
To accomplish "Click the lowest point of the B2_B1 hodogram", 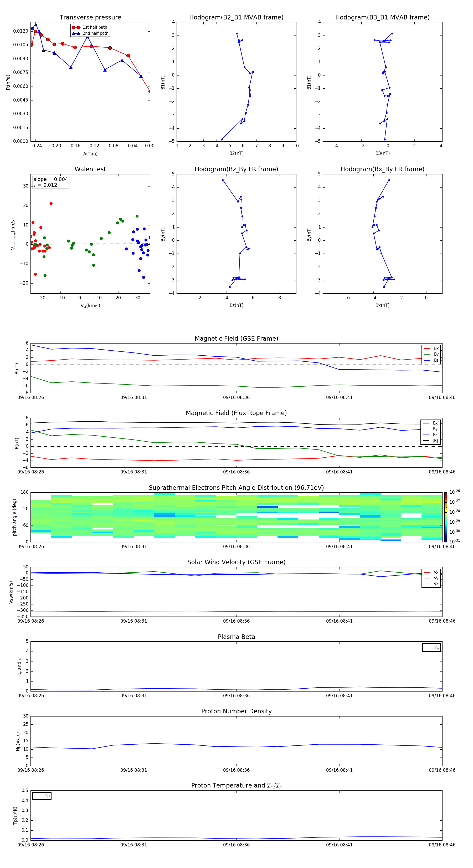I will tap(222, 139).
